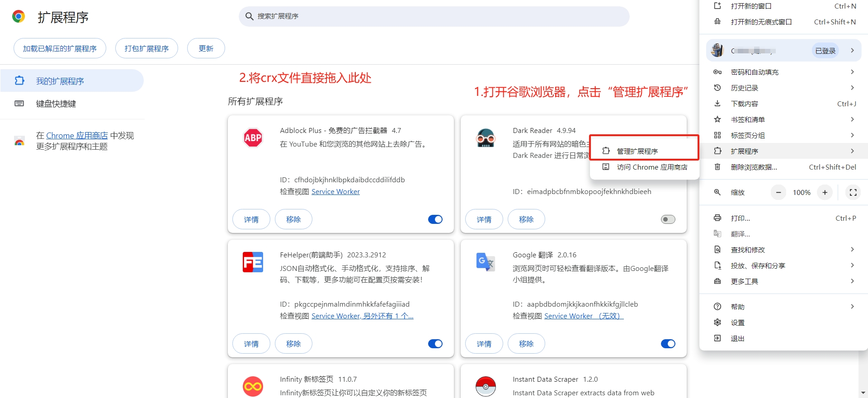Click the clock icon for 历史记录
This screenshot has height=398, width=868.
click(x=717, y=88)
